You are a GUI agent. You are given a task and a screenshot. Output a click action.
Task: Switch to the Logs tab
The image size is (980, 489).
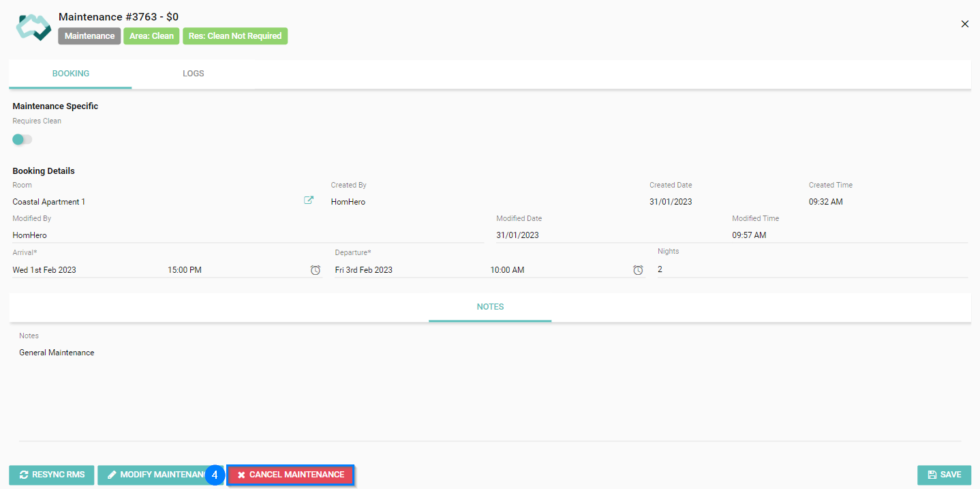pos(193,74)
